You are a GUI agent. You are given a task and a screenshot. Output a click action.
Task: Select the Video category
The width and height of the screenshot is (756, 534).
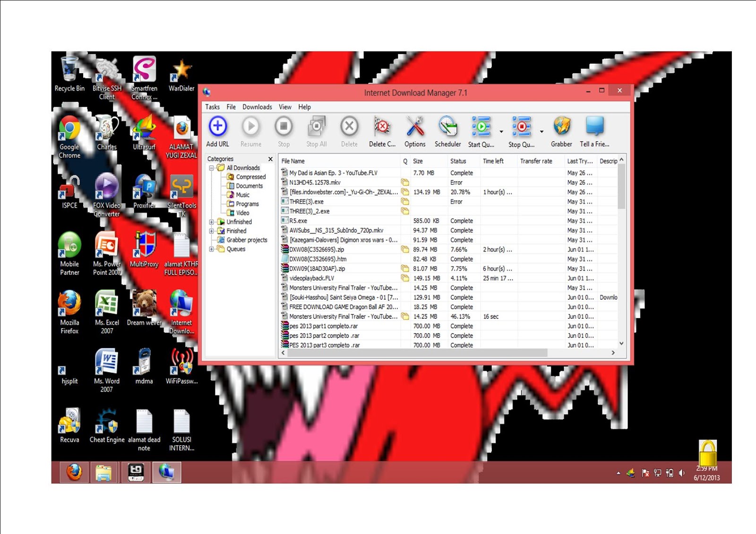[242, 213]
